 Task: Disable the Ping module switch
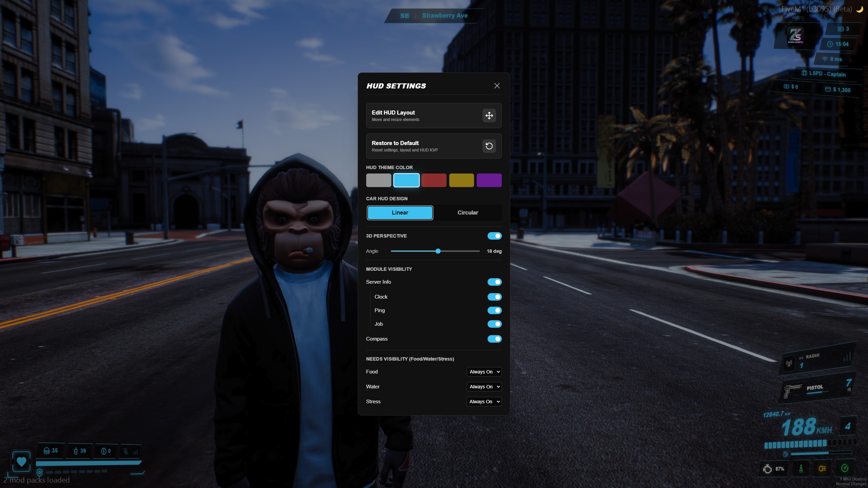click(x=494, y=310)
